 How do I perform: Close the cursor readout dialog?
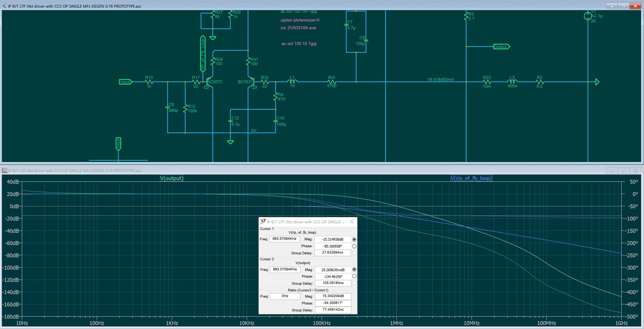(352, 222)
